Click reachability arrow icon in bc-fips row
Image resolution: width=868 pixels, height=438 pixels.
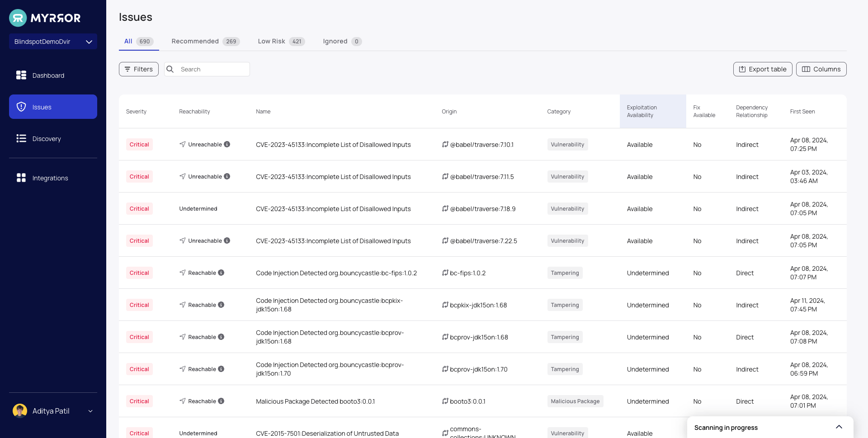[183, 273]
